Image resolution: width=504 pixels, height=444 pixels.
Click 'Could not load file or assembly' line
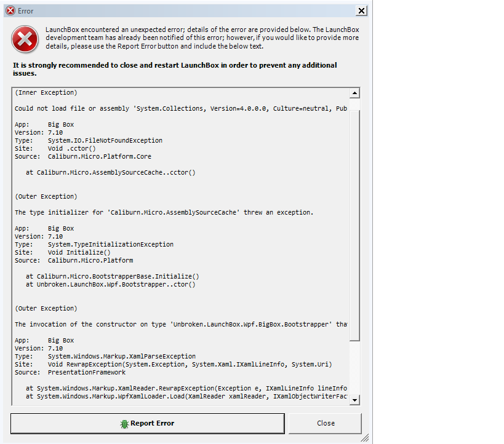181,109
